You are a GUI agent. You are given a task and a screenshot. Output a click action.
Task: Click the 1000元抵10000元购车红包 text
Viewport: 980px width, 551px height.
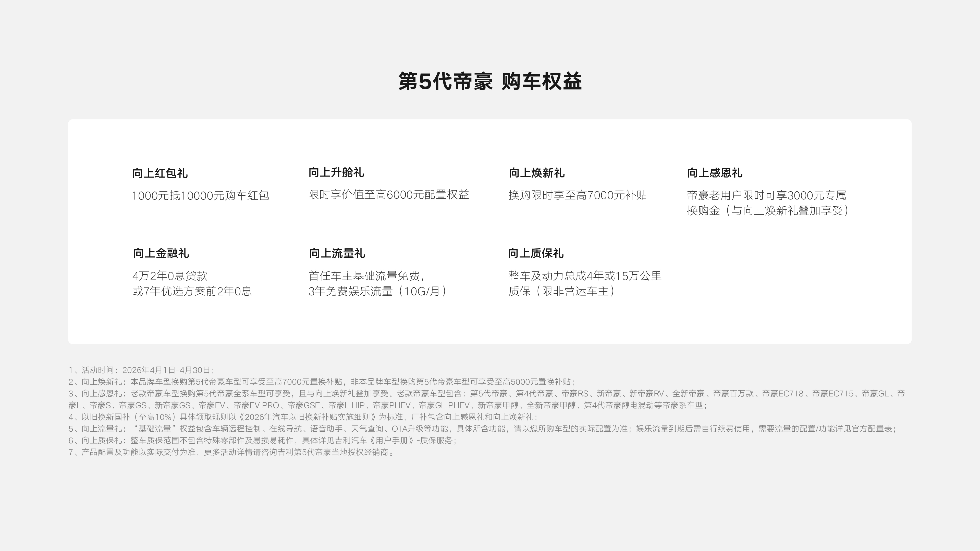[200, 196]
